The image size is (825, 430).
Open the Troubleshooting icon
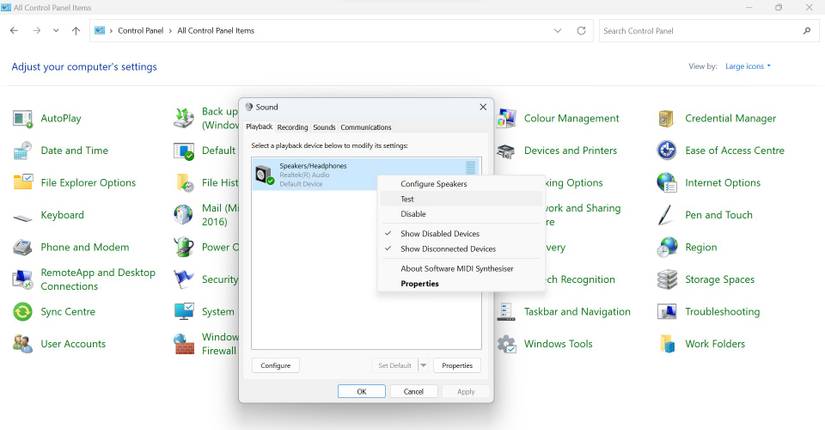coord(667,312)
